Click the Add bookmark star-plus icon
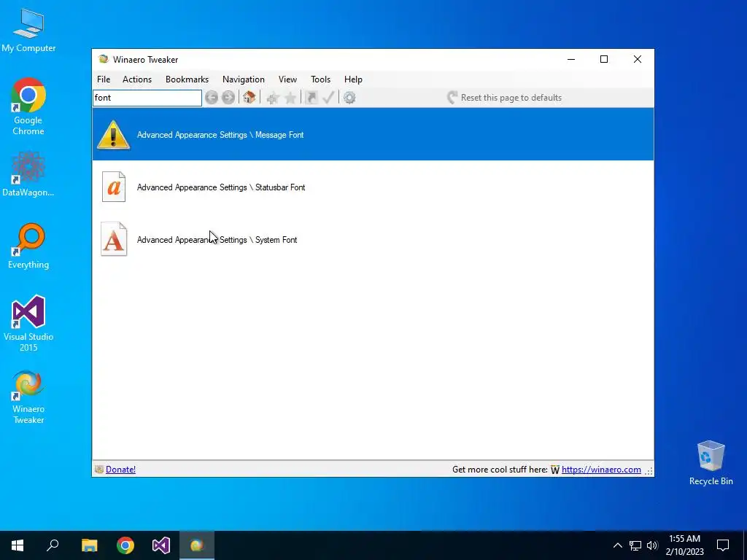The width and height of the screenshot is (747, 560). coord(273,98)
